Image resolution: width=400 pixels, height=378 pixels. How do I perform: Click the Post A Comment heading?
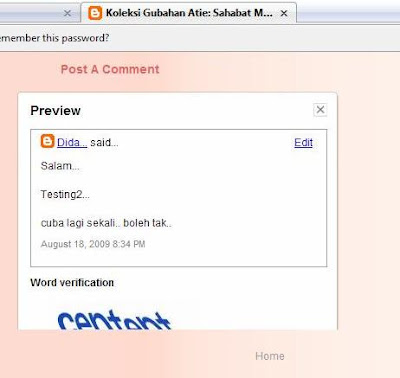[110, 69]
